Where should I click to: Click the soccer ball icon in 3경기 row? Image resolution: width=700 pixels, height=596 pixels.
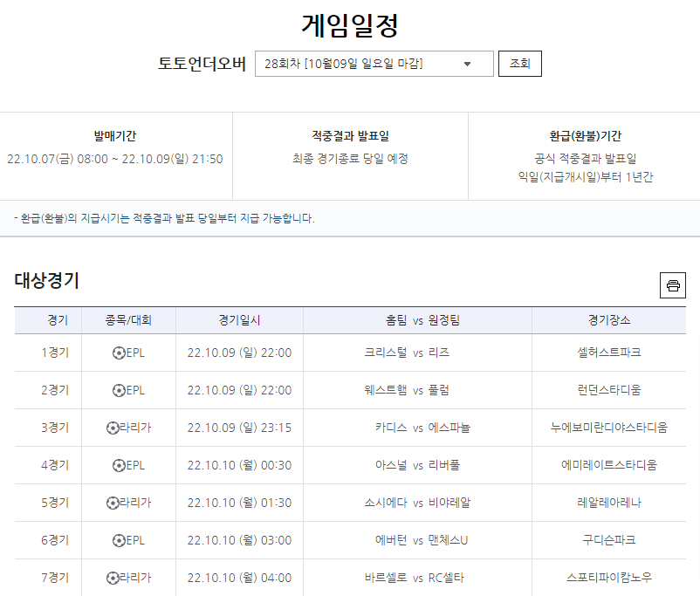coord(113,428)
